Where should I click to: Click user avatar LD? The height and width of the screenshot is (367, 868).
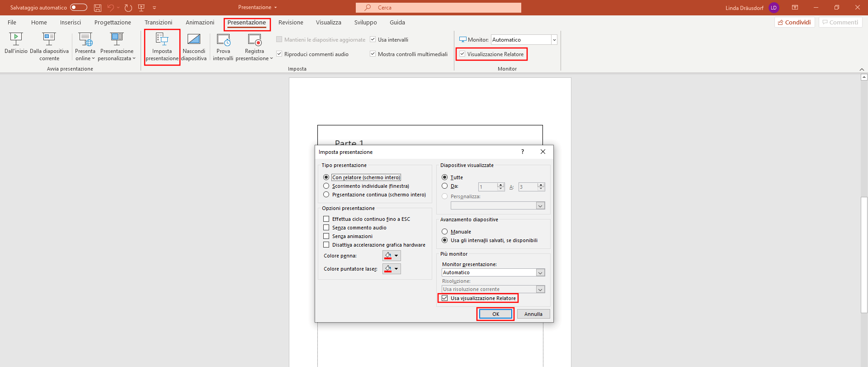pyautogui.click(x=774, y=8)
